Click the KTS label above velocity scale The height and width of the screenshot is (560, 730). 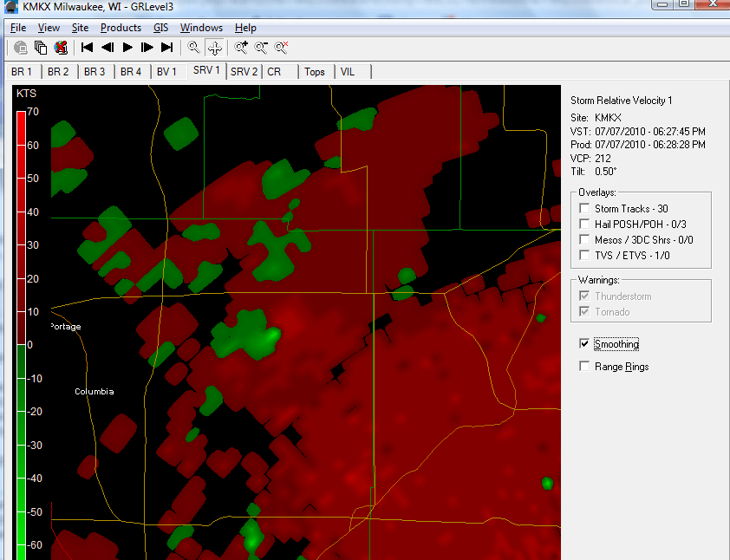(x=26, y=94)
